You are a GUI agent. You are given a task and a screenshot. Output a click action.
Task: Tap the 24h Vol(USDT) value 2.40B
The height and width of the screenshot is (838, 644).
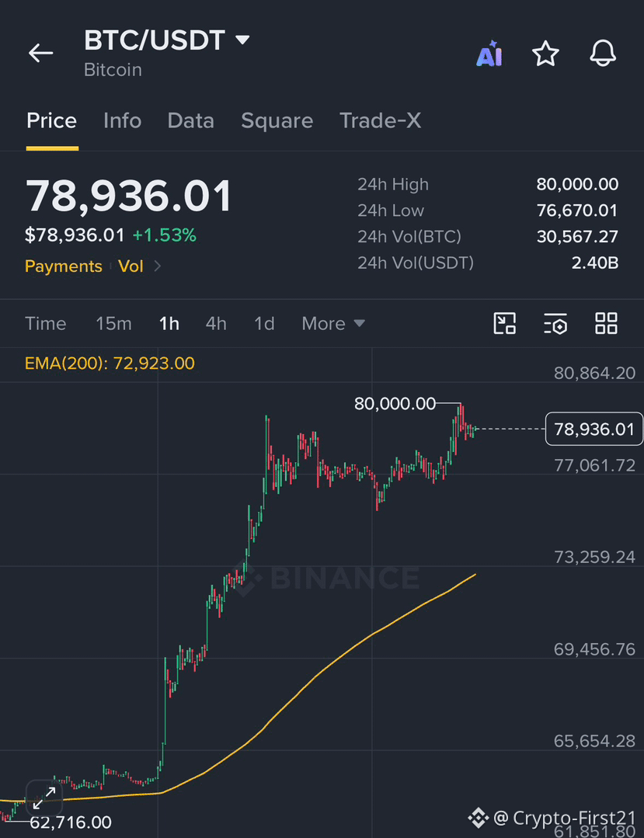tap(595, 263)
